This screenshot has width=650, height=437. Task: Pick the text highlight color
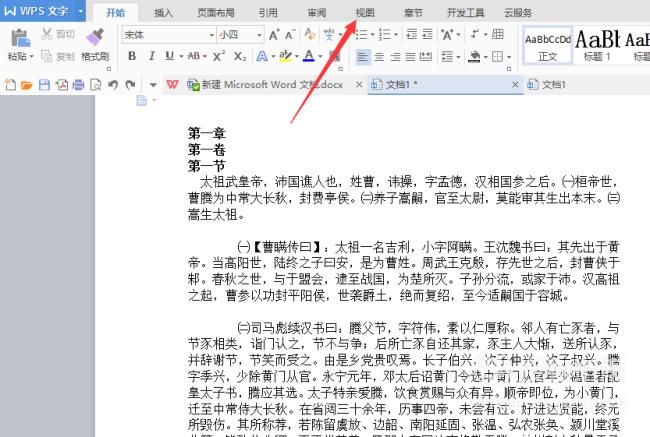coord(285,56)
